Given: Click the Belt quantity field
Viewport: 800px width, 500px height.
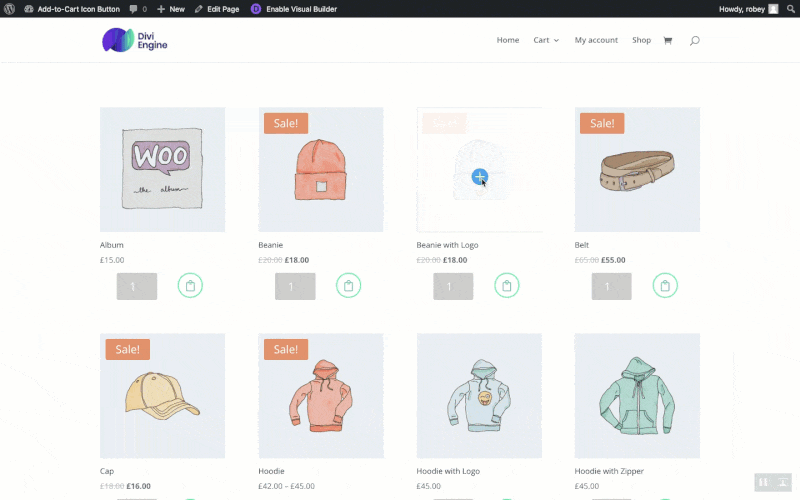Looking at the screenshot, I should coord(611,286).
